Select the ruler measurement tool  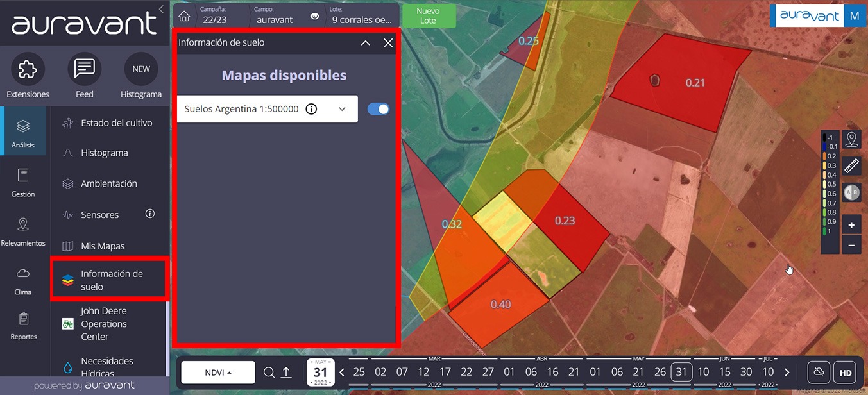pyautogui.click(x=852, y=166)
